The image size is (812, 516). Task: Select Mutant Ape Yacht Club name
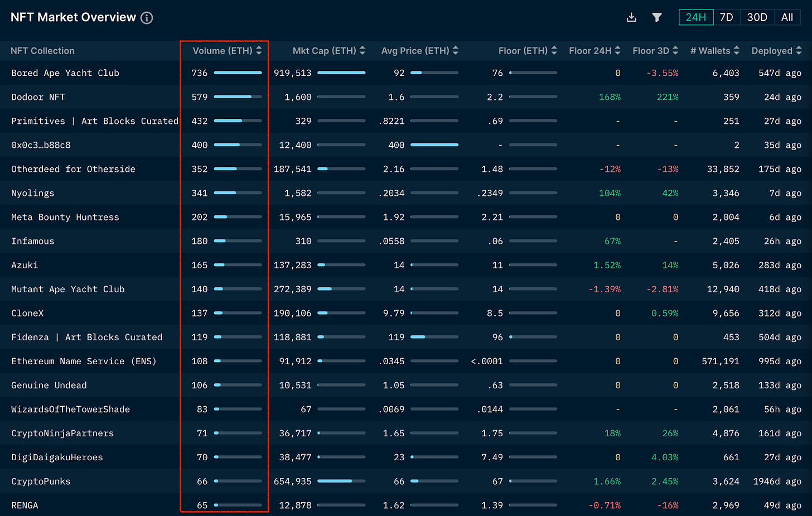[67, 289]
